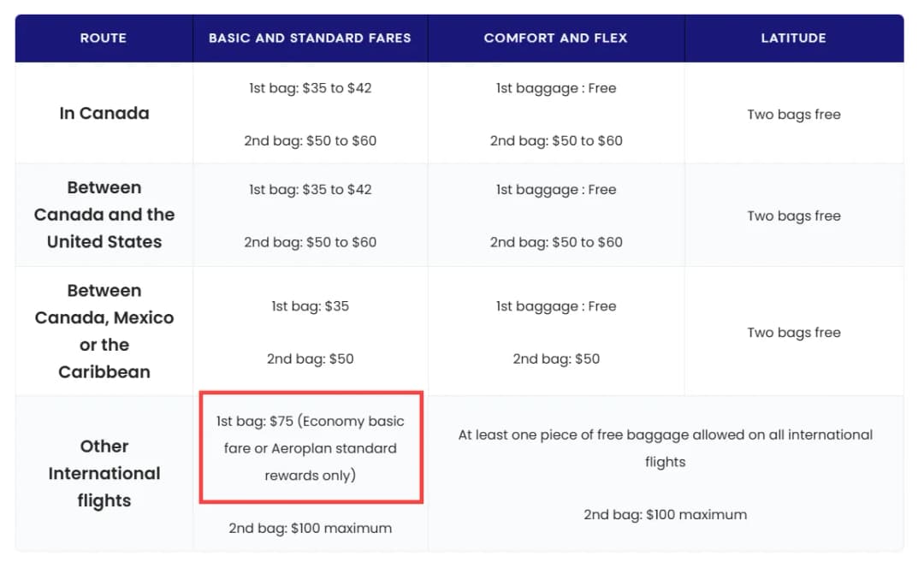Click "1st baggage : Free" in In Canada row
Image resolution: width=924 pixels, height=568 pixels.
click(555, 88)
